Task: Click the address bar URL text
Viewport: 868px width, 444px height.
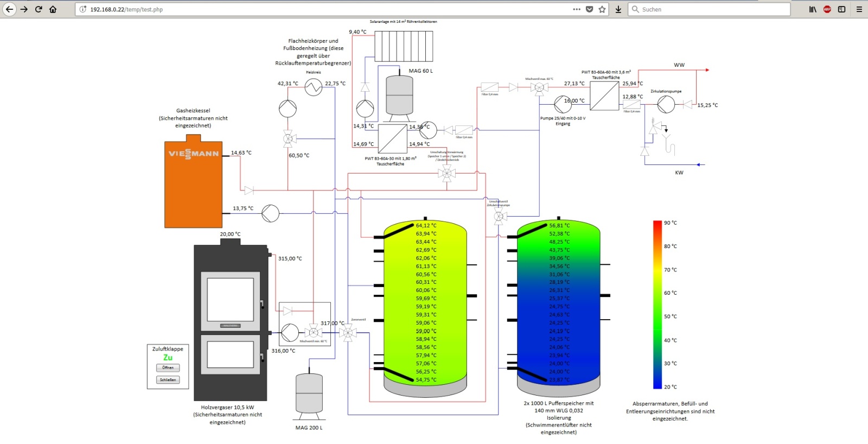Action: point(126,10)
